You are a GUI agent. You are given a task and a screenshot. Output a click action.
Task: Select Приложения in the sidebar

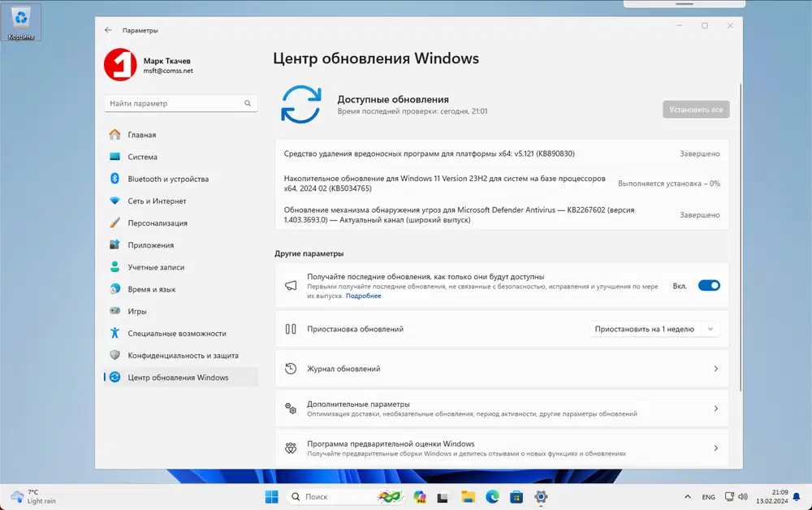tap(181, 245)
